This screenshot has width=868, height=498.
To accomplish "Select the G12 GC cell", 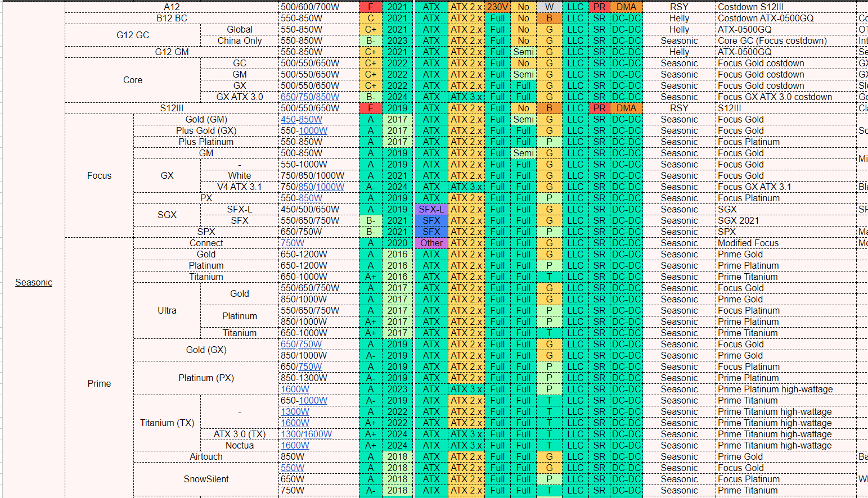I will click(133, 35).
